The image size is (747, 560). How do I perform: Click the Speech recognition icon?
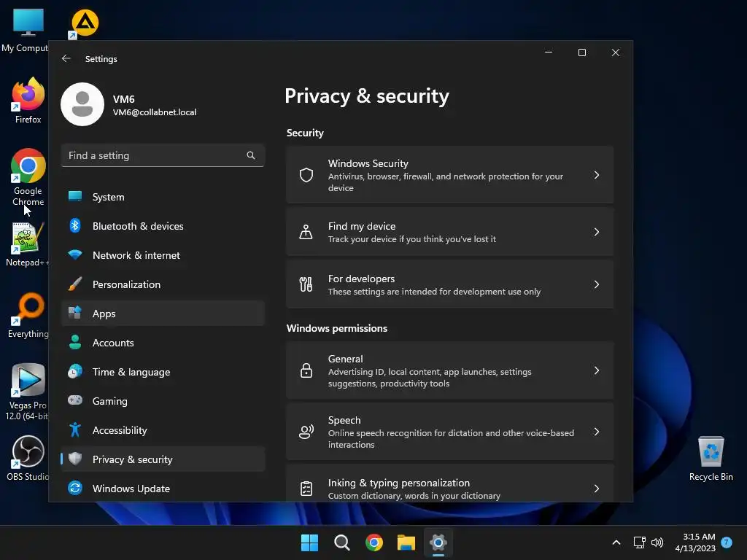coord(306,432)
